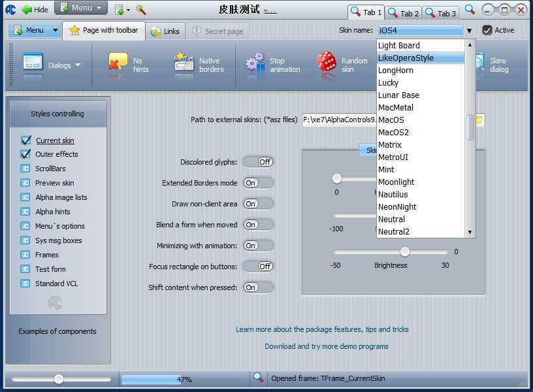Click the Native borders icon
533x392 pixels.
point(184,64)
